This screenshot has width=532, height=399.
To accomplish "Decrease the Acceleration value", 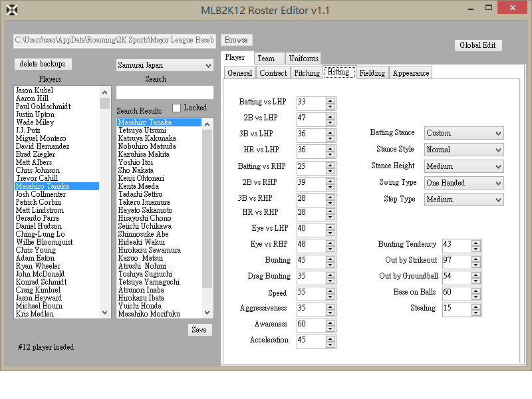I will click(330, 344).
